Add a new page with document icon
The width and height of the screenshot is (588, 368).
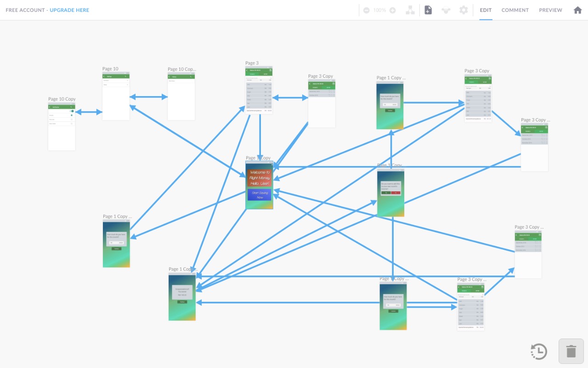click(428, 10)
